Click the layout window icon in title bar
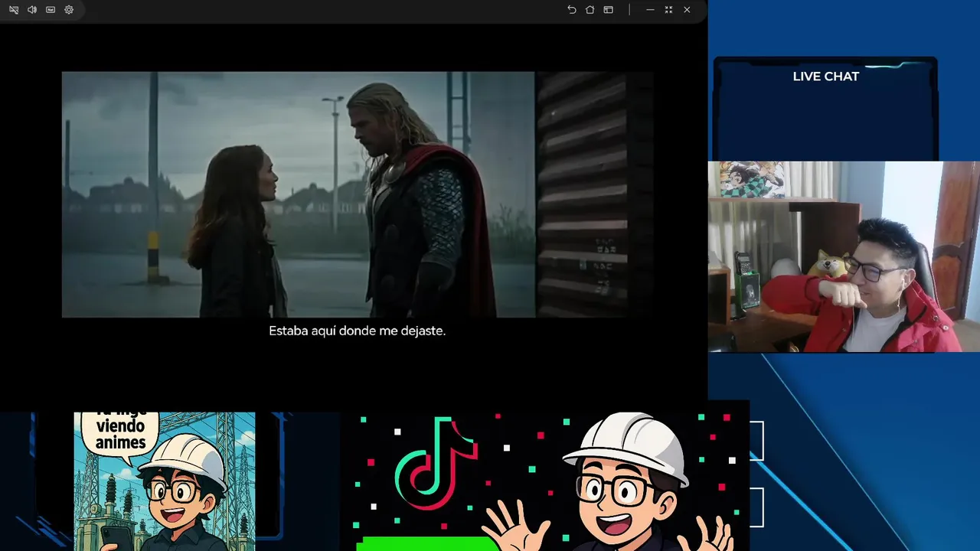The width and height of the screenshot is (980, 551). coord(608,10)
